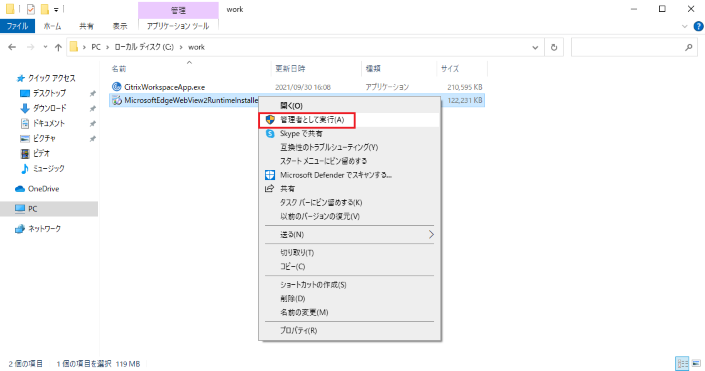This screenshot has width=705, height=371.
Task: Choose タスク バーにピン留めする(K)
Action: (x=321, y=202)
